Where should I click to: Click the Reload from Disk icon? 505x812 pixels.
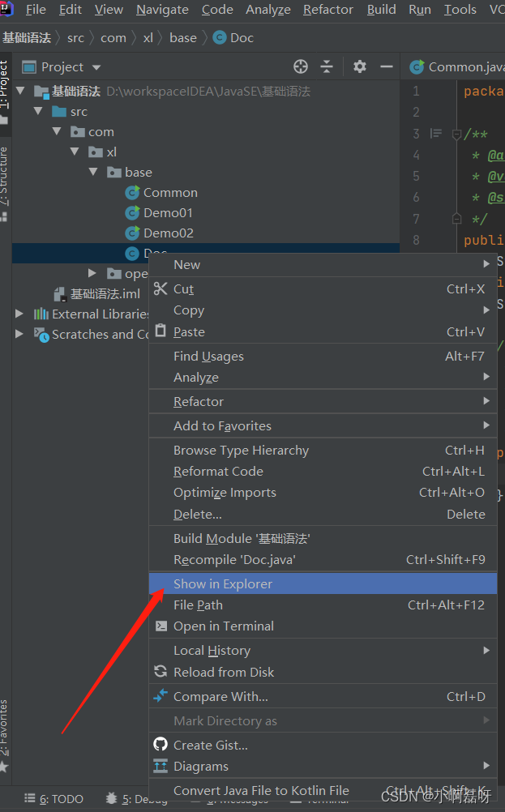click(160, 672)
